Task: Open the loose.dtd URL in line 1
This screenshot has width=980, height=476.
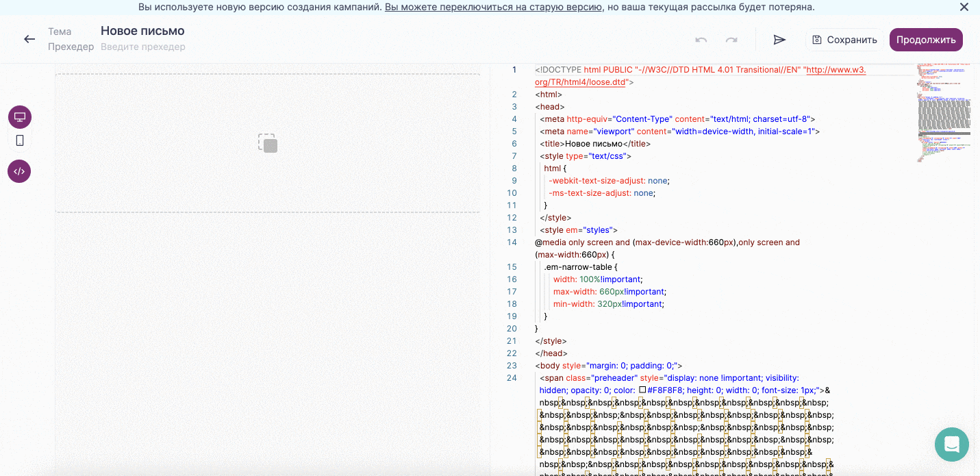Action: 701,76
